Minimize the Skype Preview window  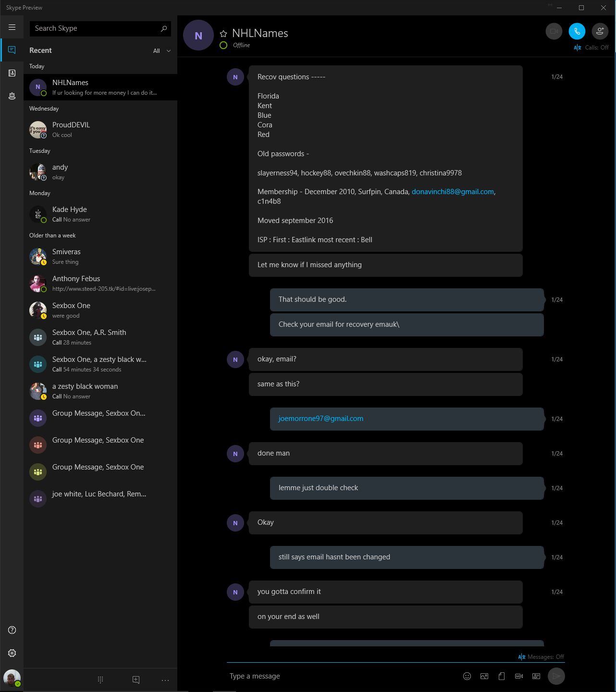[559, 8]
